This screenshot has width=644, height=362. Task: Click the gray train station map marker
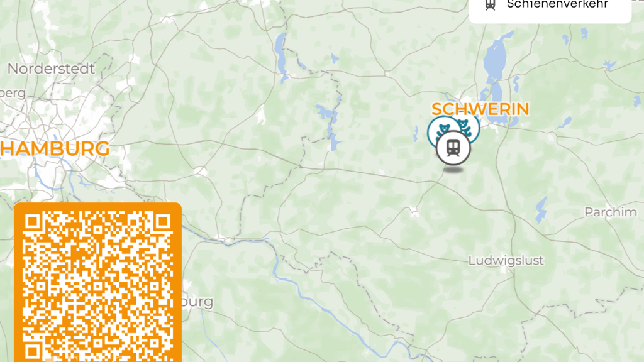[x=453, y=148]
